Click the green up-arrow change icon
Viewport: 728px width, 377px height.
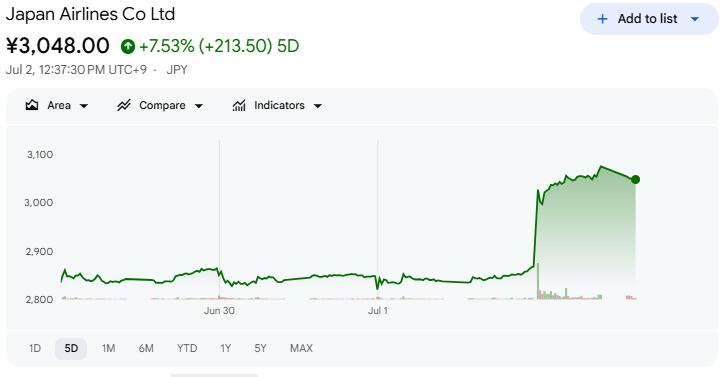pos(128,46)
